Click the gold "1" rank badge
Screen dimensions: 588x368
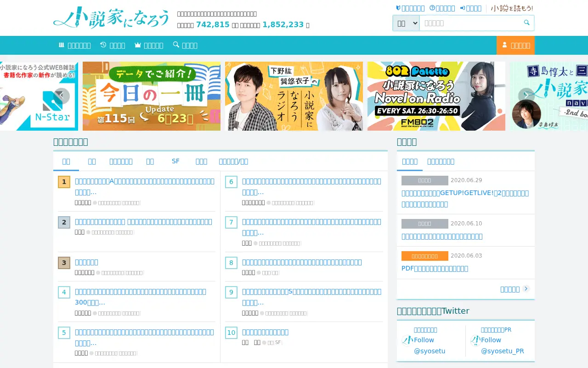coord(64,182)
